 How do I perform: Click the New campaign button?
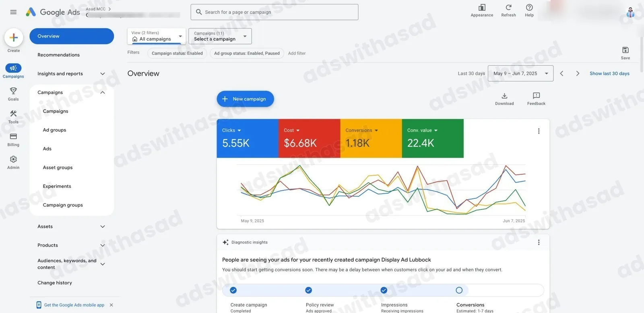pos(245,99)
